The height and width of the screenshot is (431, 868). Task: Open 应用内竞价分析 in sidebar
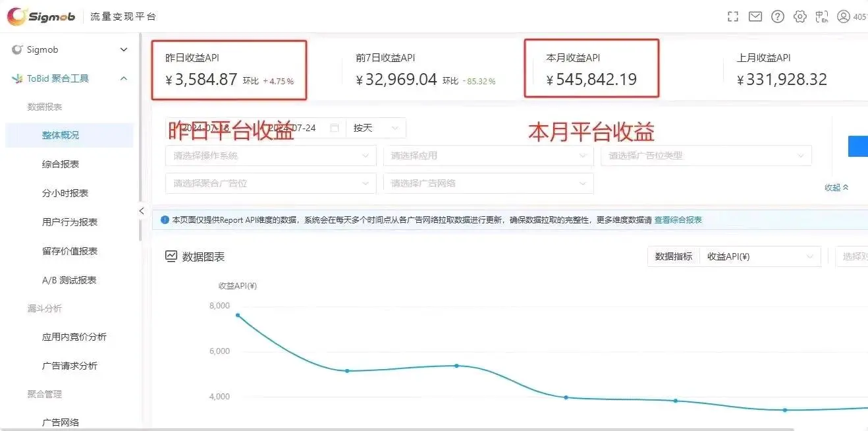[74, 337]
